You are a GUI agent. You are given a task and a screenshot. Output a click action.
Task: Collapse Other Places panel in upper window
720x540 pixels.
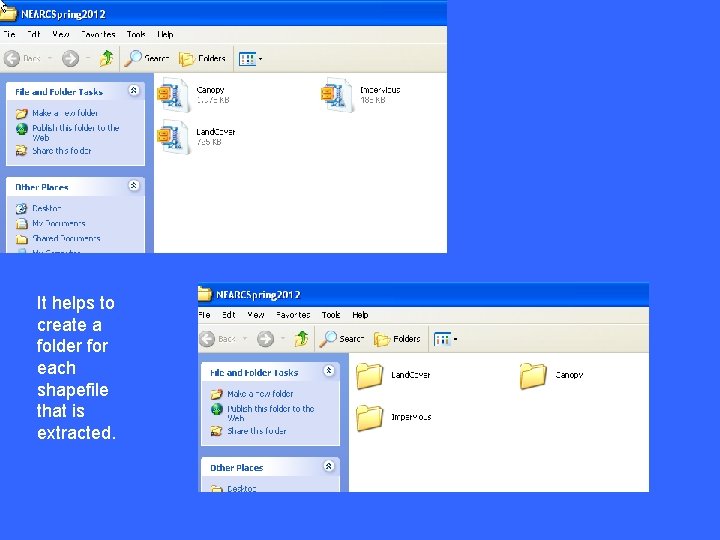134,186
